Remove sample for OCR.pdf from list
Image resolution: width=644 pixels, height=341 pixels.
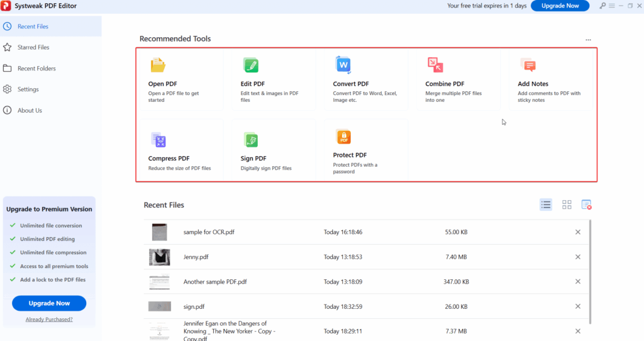point(578,232)
